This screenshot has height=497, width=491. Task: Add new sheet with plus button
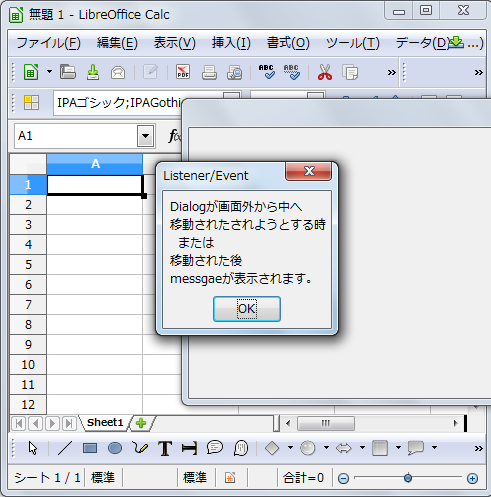[x=141, y=423]
